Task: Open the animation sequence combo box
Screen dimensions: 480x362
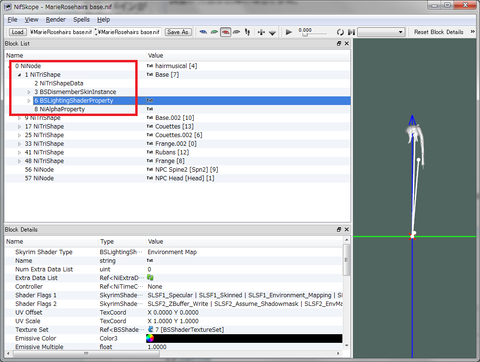Action: coord(381,32)
